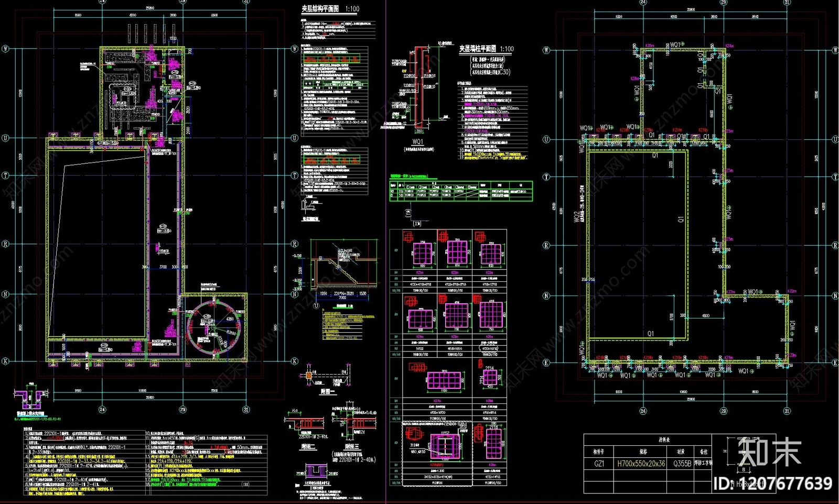Click the 附图三 detail caption
Image resolution: width=839 pixels, height=504 pixels.
352,447
